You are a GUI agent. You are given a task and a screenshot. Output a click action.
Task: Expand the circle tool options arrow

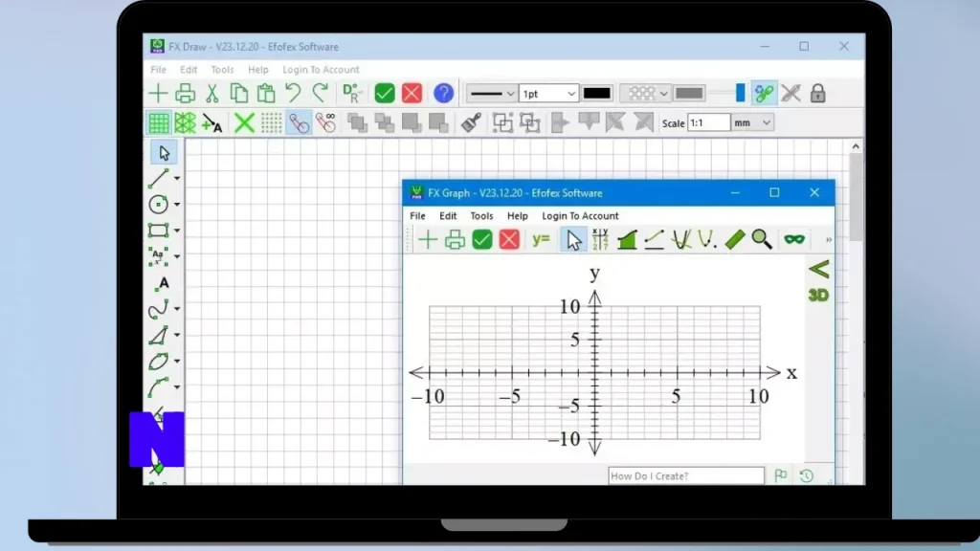point(177,205)
